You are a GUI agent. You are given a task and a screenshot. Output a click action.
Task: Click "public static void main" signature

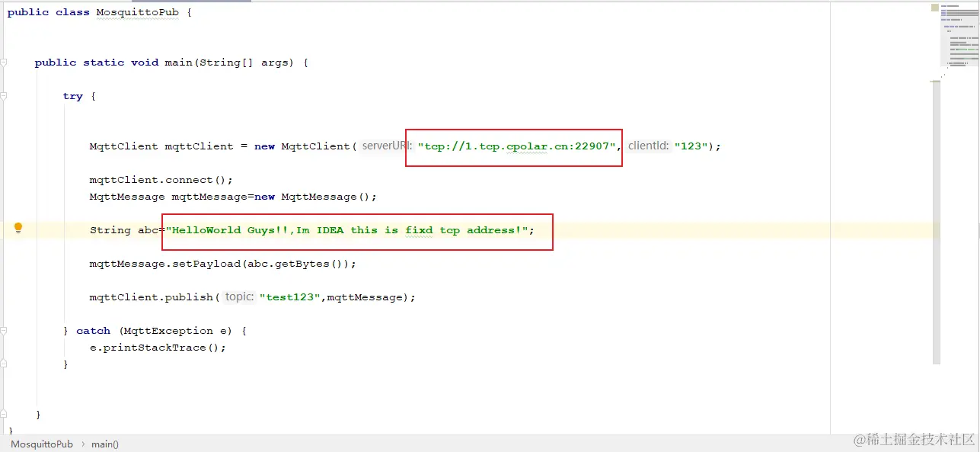click(113, 63)
